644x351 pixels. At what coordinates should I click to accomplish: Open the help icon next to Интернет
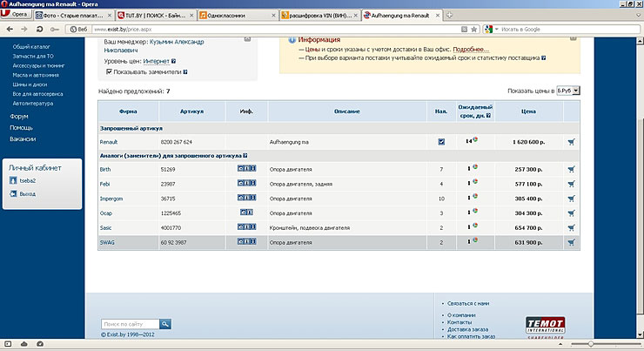(x=173, y=61)
